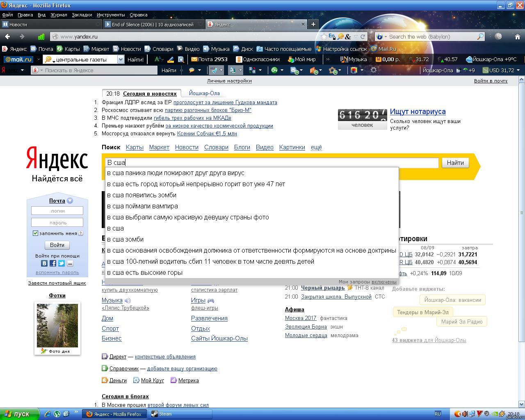Open the Windows пуск start button

point(19,414)
